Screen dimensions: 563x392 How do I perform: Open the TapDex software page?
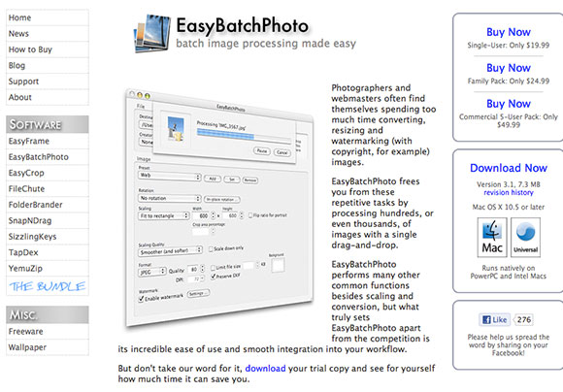tap(47, 252)
